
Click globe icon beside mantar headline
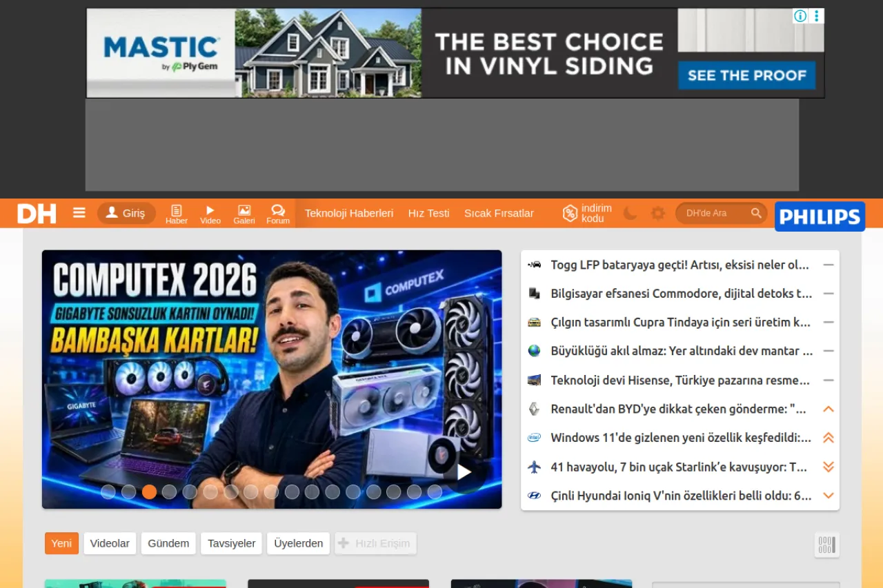point(534,351)
